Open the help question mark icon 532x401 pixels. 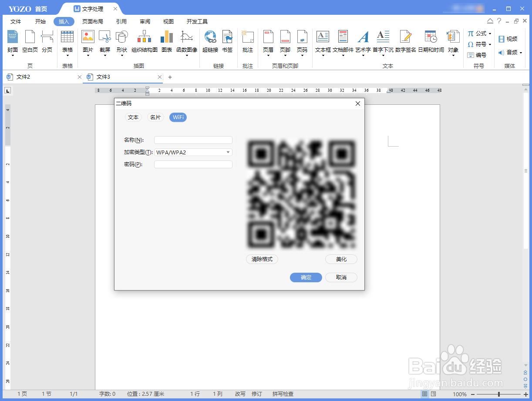[499, 21]
